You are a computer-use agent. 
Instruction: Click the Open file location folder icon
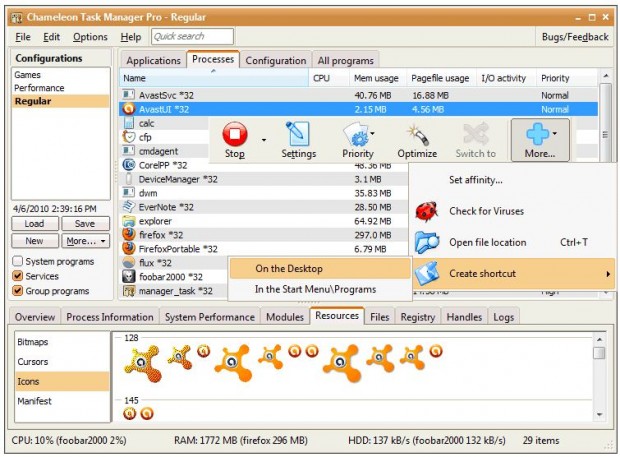point(427,242)
